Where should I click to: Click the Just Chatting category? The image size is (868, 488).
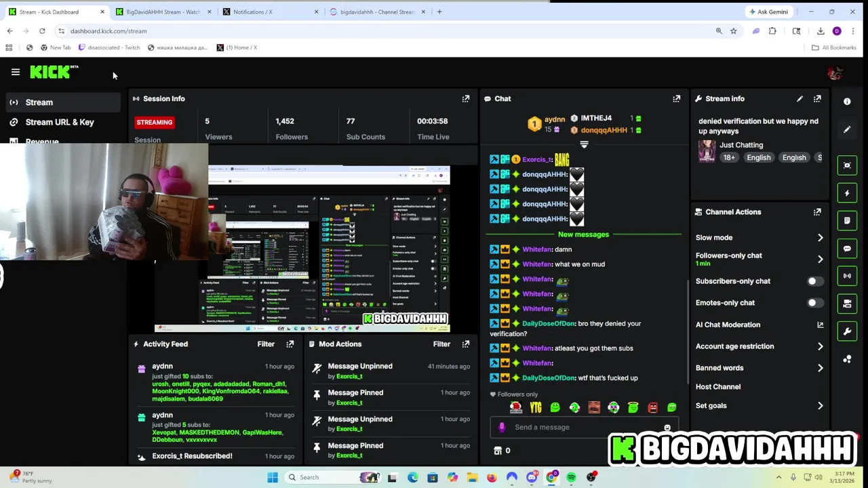pos(741,145)
